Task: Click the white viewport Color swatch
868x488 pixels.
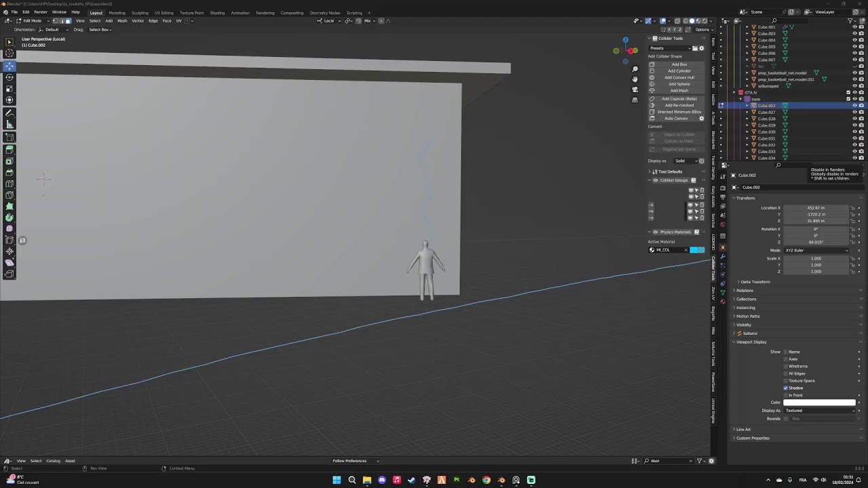Action: 819,403
